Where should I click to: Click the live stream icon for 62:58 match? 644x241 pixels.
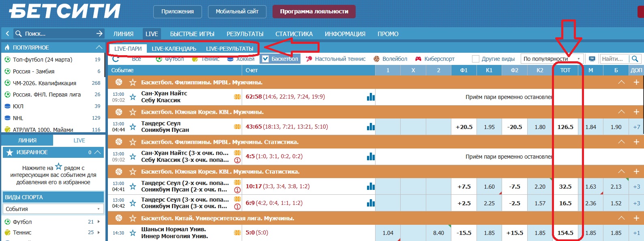click(237, 97)
